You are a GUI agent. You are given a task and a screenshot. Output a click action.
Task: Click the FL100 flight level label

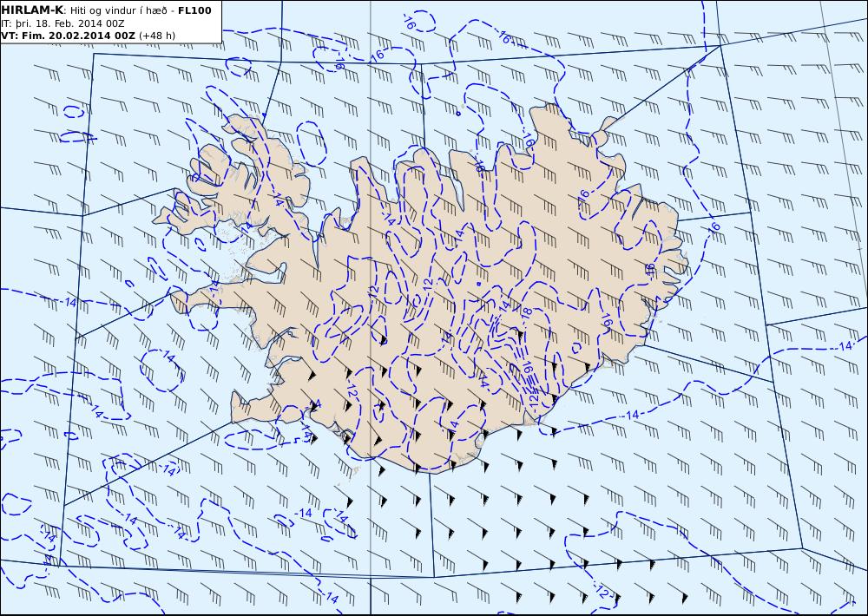coord(194,10)
